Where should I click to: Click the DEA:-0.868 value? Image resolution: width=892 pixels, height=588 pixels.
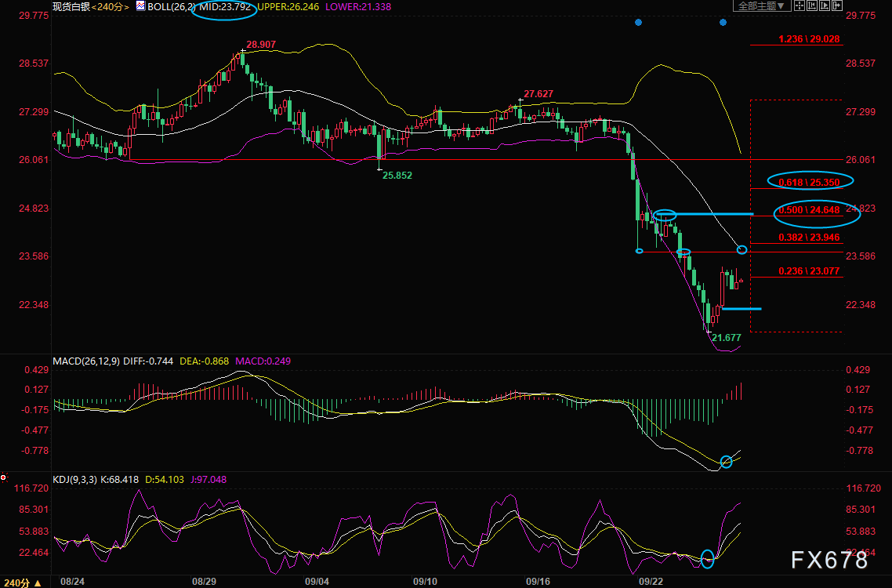click(205, 361)
